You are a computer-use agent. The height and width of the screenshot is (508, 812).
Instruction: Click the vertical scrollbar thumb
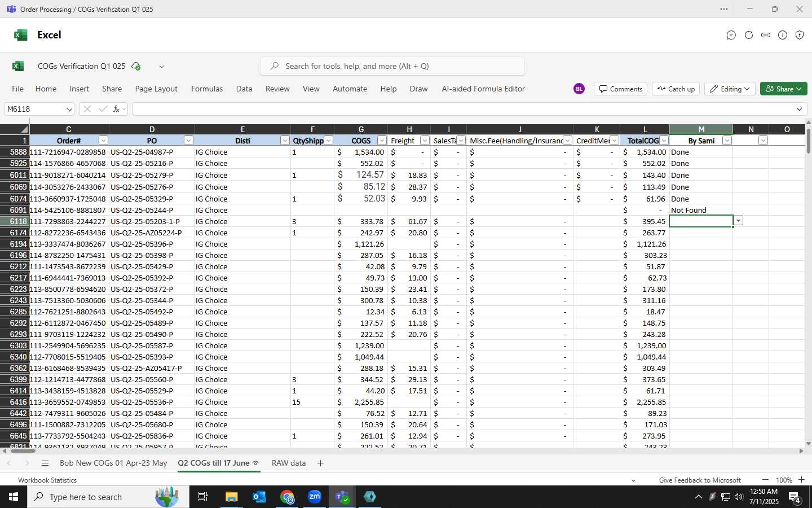click(809, 141)
